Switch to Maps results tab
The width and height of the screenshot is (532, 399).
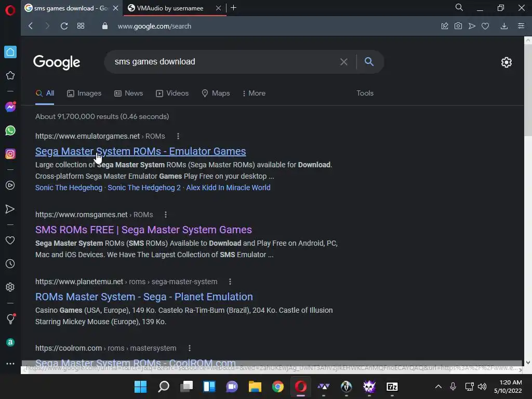216,94
